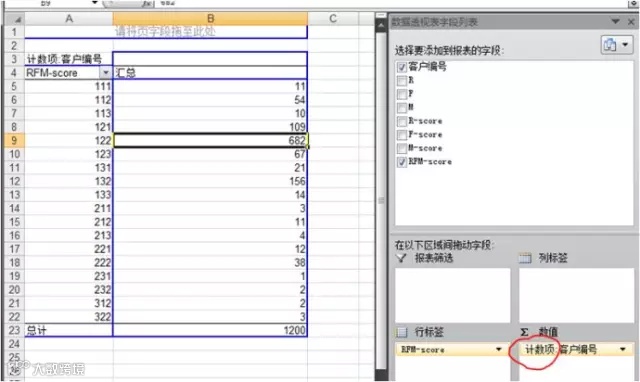Close the pivot table field list pane
This screenshot has width=640, height=382.
(631, 22)
